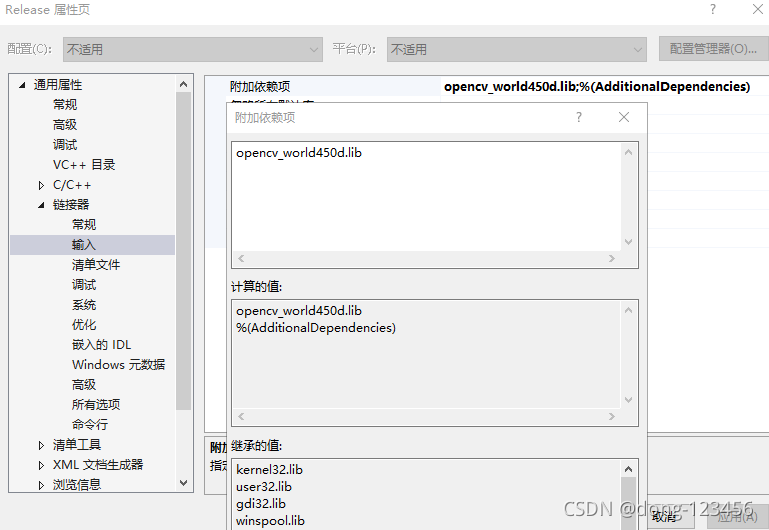Select winspool.lib in 继承的值 list
The height and width of the screenshot is (530, 769).
tap(270, 521)
